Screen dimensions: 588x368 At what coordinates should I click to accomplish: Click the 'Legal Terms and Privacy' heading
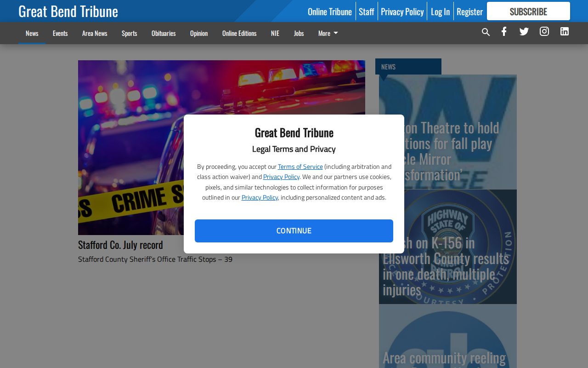(x=294, y=149)
